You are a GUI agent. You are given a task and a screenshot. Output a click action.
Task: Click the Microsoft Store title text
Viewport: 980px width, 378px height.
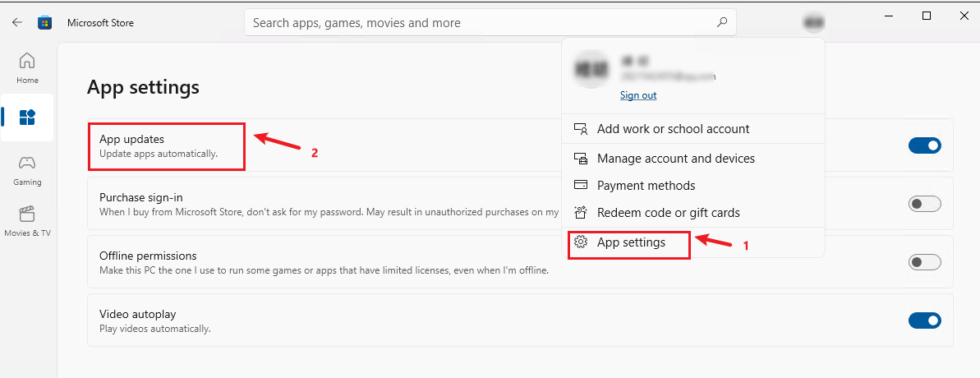point(100,22)
